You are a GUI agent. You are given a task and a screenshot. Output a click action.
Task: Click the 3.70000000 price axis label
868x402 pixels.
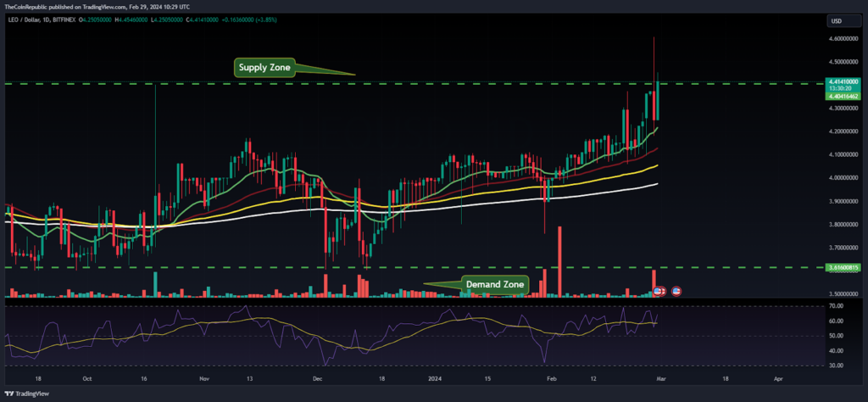[843, 248]
